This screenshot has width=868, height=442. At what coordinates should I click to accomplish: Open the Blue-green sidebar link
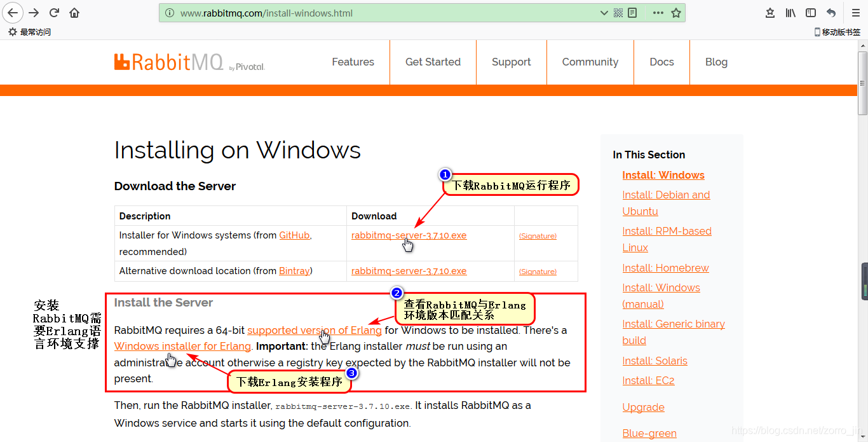(649, 433)
